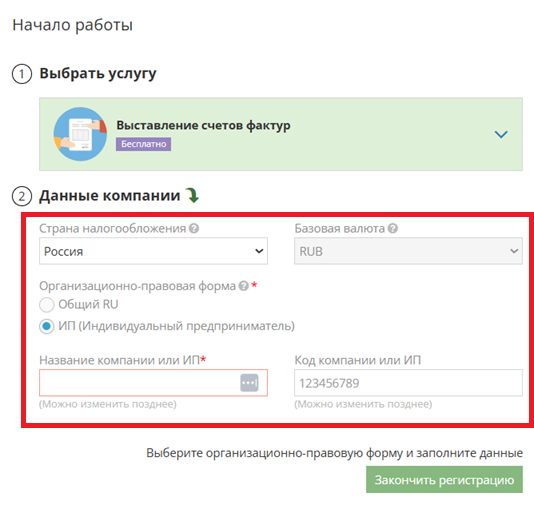The image size is (534, 505).
Task: Click the Данные компании step heading
Action: pyautogui.click(x=110, y=196)
